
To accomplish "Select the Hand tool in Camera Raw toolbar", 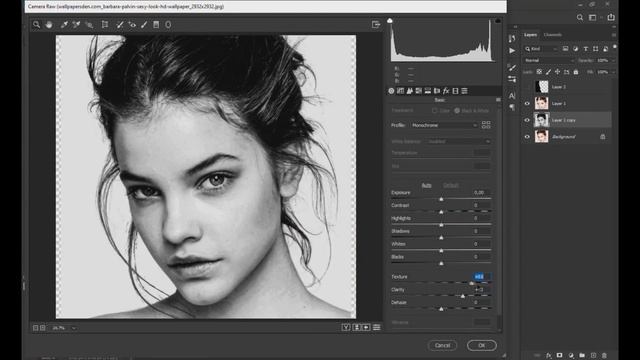I will [49, 25].
